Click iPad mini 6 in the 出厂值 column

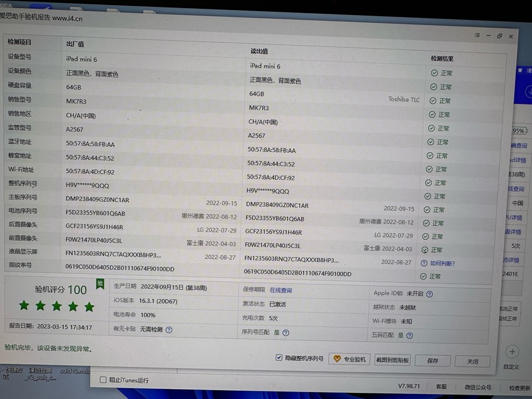(x=81, y=59)
